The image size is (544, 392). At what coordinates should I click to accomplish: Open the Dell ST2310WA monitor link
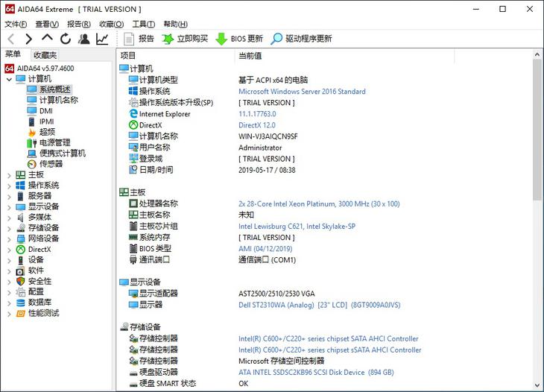click(320, 305)
